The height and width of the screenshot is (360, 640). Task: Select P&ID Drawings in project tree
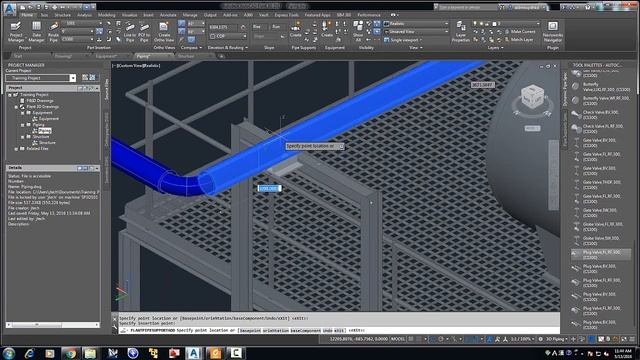(40, 101)
